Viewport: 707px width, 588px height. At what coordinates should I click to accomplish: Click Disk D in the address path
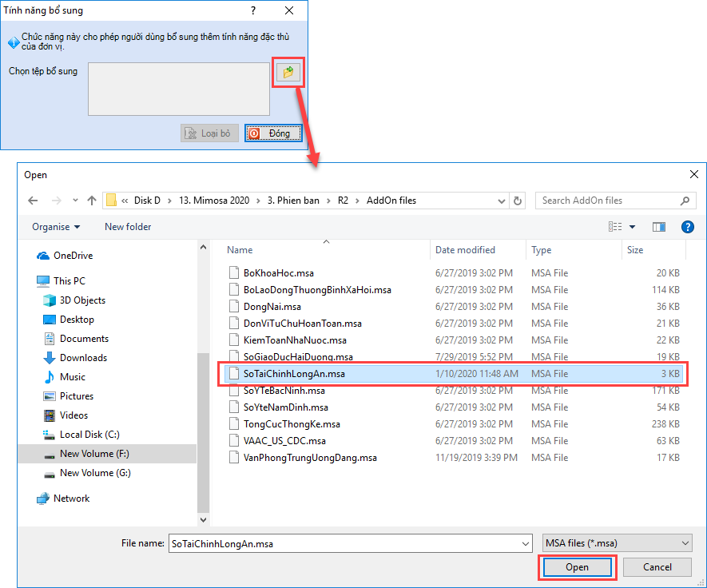point(147,201)
